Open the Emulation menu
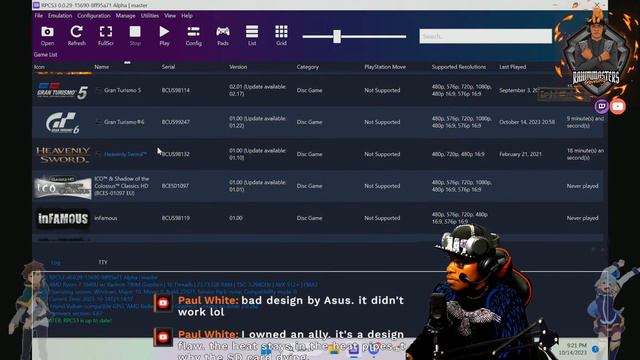This screenshot has height=360, width=640. (x=60, y=16)
